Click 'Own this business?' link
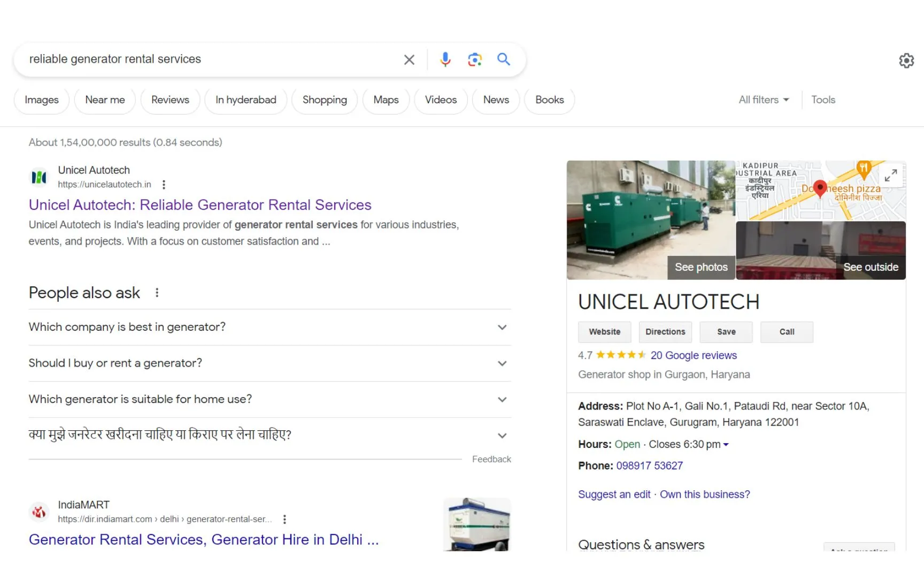924x578 pixels. (705, 494)
